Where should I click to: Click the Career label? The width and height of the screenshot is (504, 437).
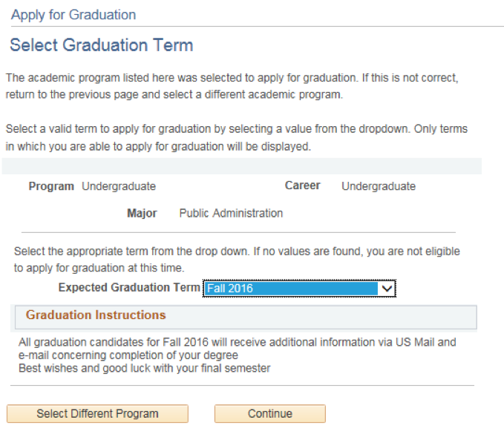302,185
